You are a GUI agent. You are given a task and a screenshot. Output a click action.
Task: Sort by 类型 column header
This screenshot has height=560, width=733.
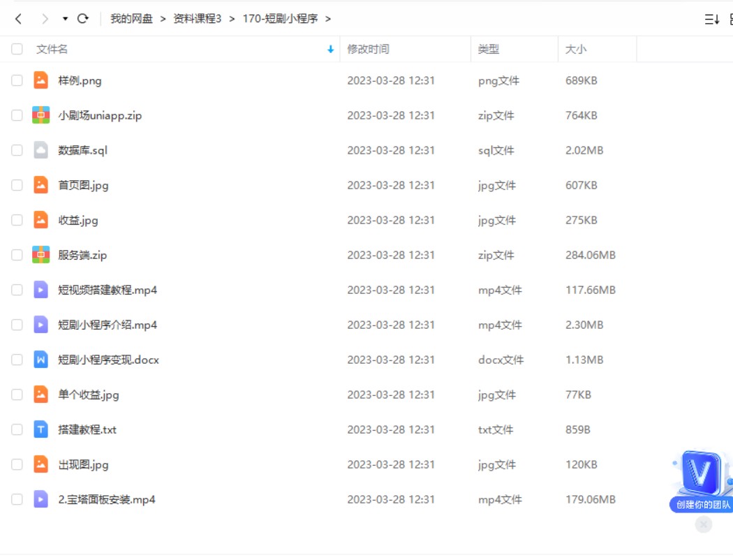point(489,49)
